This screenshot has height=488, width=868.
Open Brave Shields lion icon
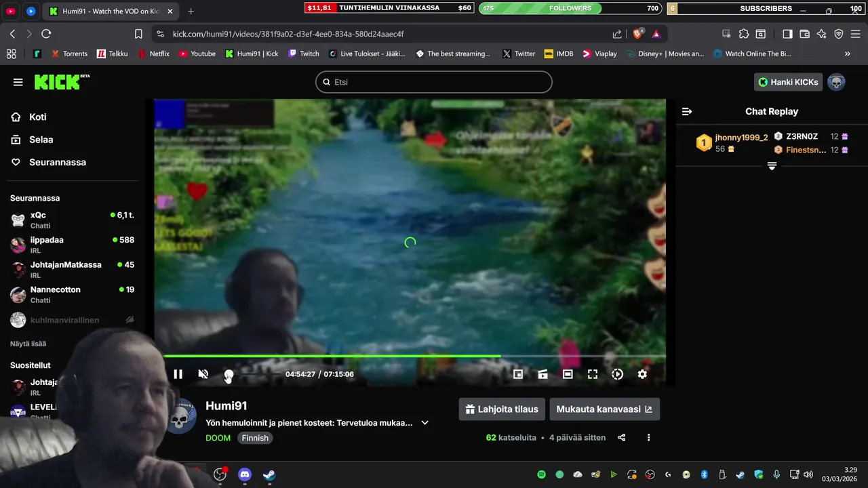637,34
